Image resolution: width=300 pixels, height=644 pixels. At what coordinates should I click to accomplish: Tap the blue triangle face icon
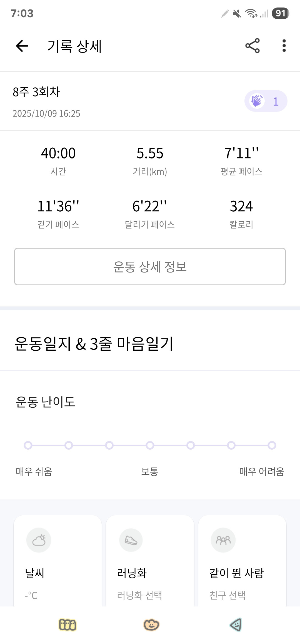236,625
